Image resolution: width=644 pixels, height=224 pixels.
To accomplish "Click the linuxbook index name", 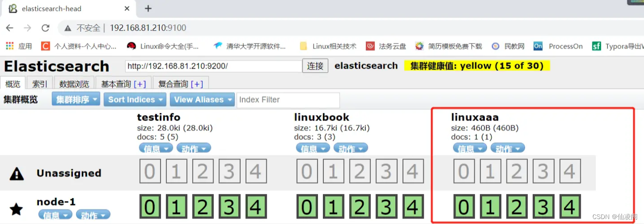I will click(322, 117).
